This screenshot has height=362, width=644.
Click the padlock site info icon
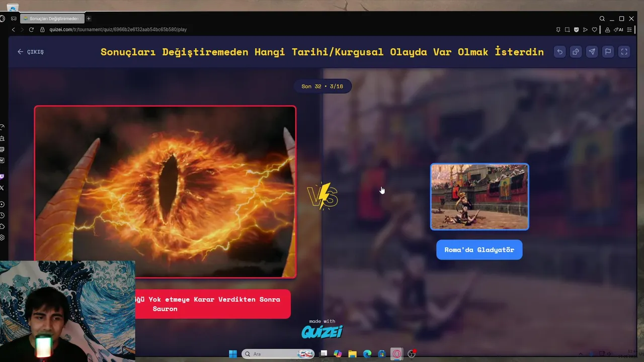coord(43,30)
